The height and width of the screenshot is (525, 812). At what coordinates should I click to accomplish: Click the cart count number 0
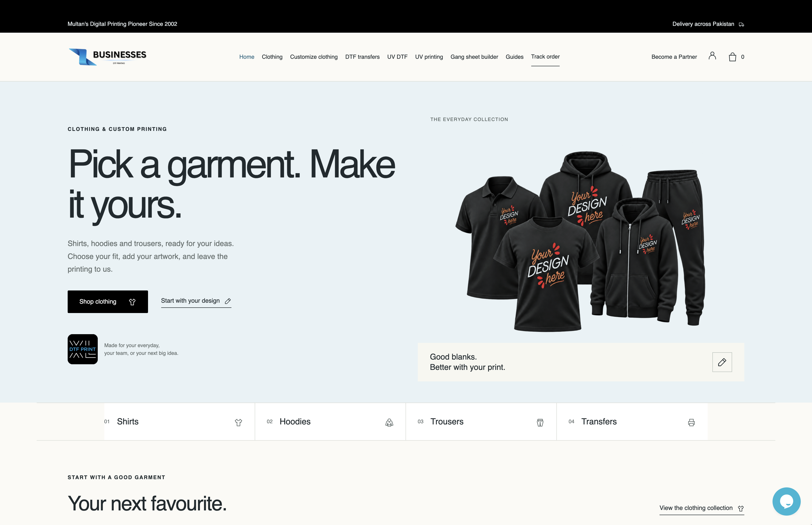742,57
